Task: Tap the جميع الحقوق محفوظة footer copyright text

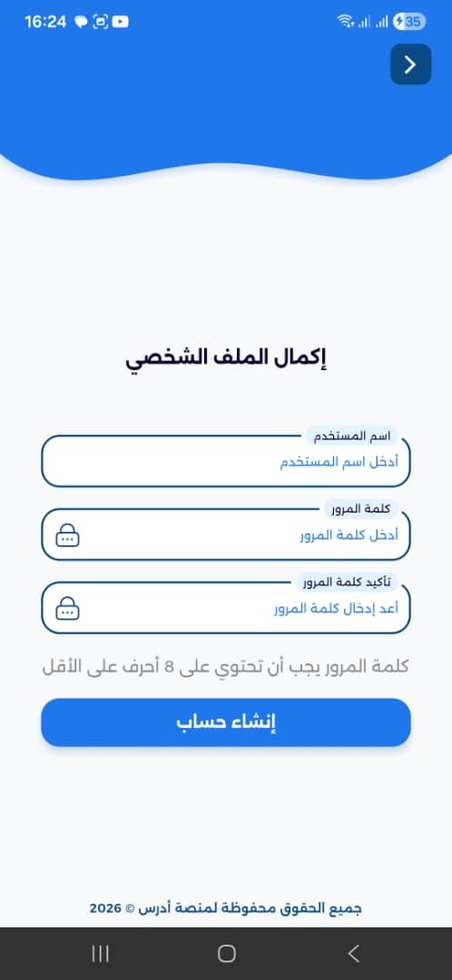Action: tap(226, 907)
